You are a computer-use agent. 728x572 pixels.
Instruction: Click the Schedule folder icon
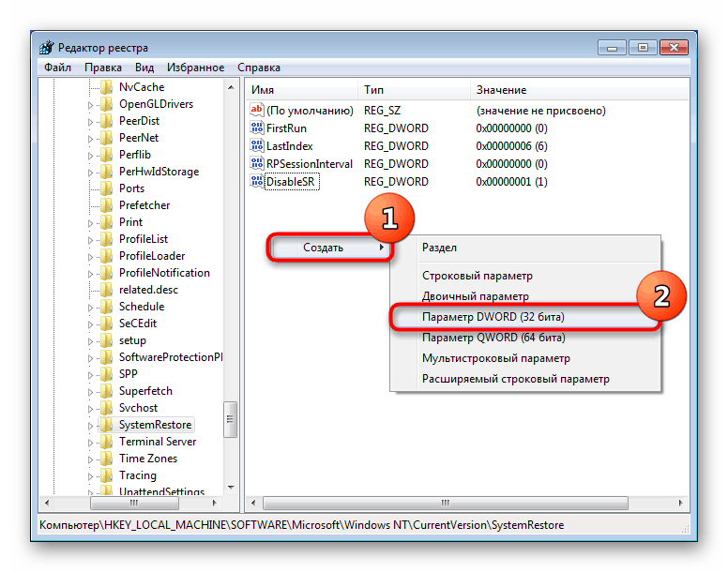[x=107, y=307]
